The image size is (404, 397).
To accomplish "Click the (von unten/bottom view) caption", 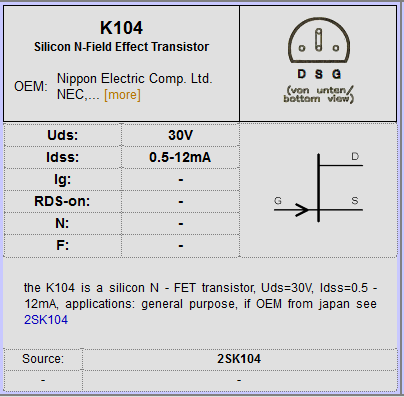I will click(x=319, y=95).
